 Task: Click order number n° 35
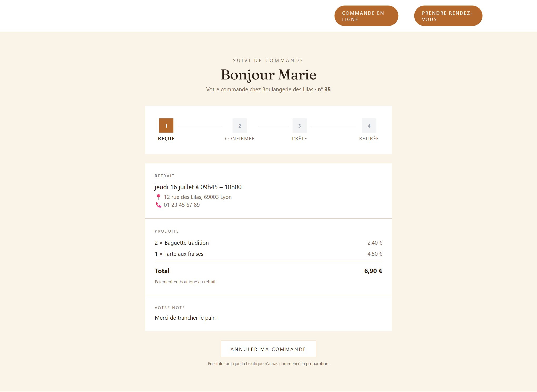pos(324,89)
